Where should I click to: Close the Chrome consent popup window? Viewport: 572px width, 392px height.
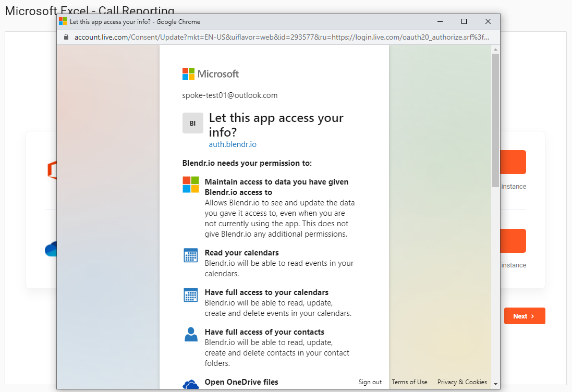488,21
